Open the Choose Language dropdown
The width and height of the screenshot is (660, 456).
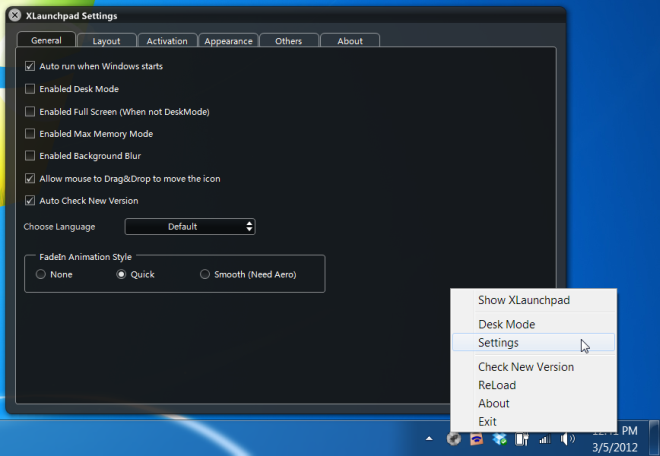click(x=190, y=227)
